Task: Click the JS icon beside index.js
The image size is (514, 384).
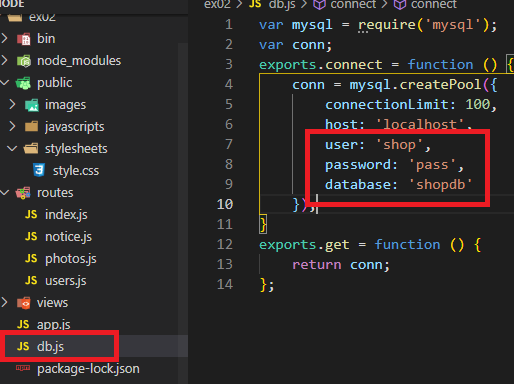Action: pos(31,214)
